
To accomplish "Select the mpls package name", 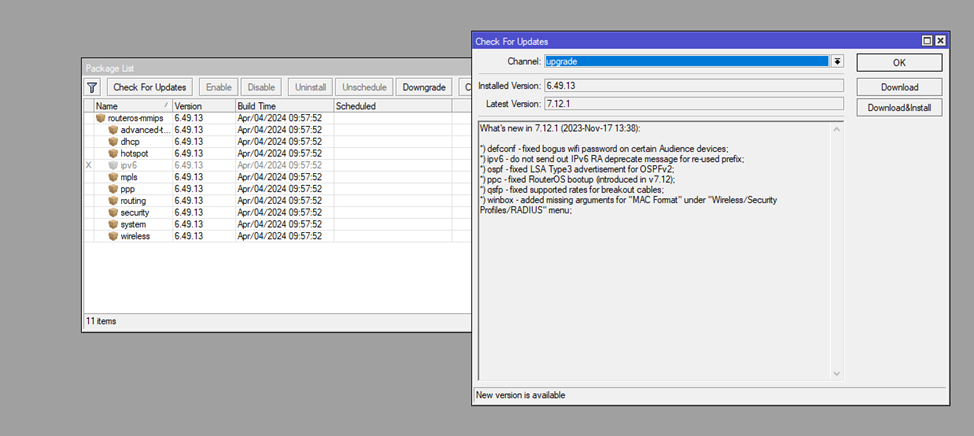I will [129, 177].
